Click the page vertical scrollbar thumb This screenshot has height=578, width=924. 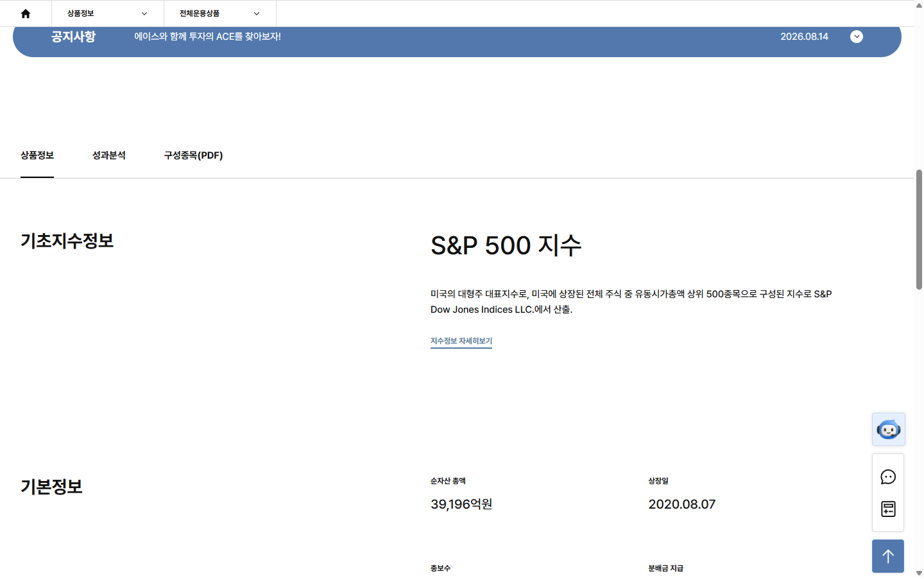pos(919,229)
